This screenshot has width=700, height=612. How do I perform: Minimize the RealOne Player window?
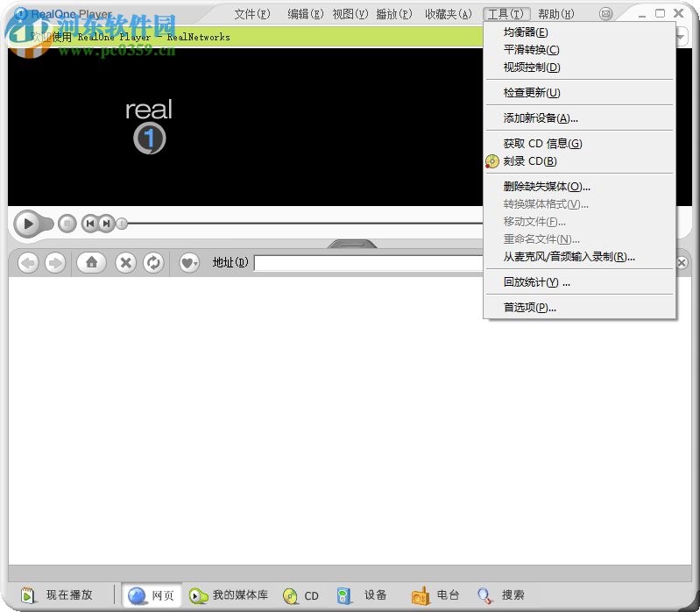pyautogui.click(x=642, y=15)
